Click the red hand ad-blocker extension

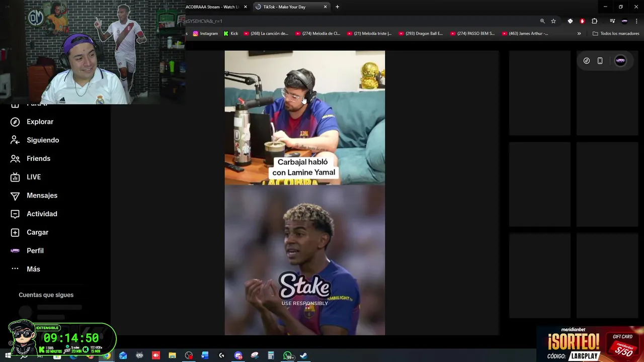(582, 21)
